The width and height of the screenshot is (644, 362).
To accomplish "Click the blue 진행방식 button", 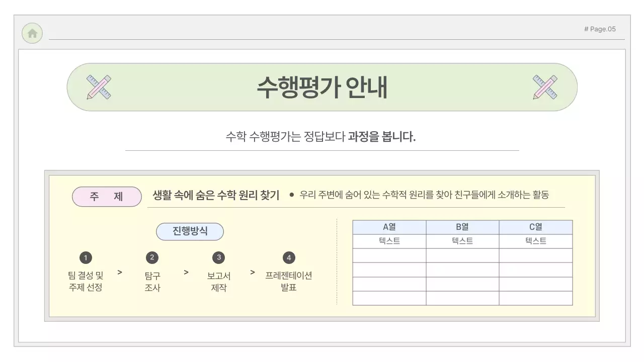I will (x=190, y=231).
